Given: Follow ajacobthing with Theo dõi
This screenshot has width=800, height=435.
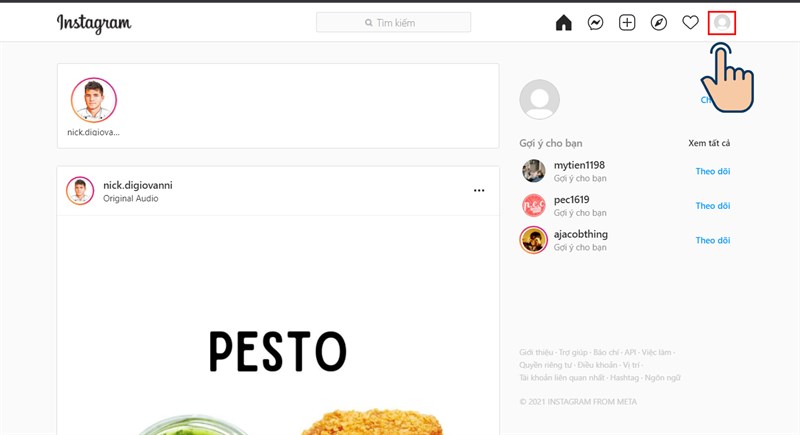Looking at the screenshot, I should point(713,240).
